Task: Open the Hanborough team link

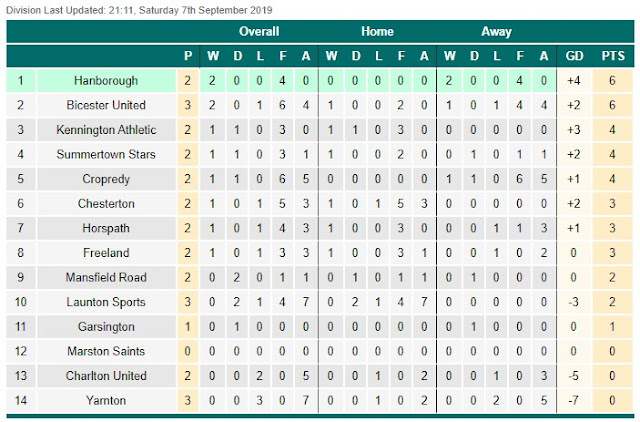Action: click(x=106, y=81)
